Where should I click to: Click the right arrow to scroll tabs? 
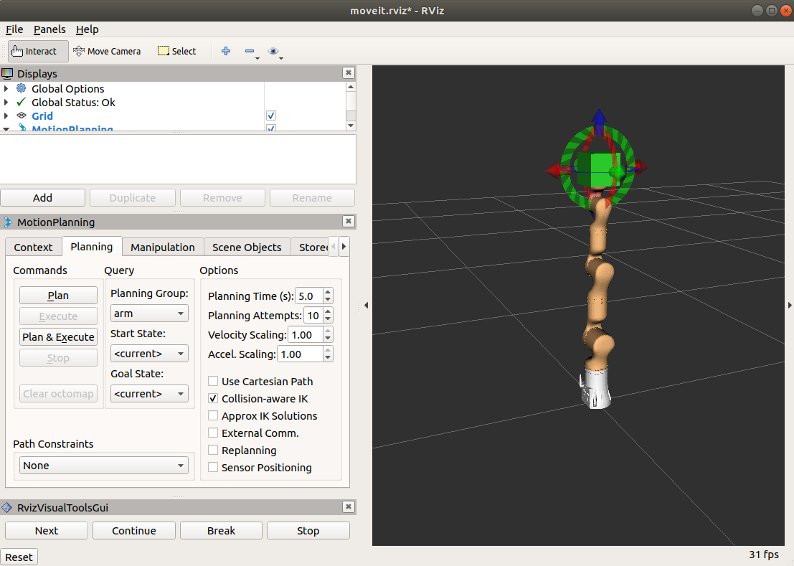pyautogui.click(x=344, y=246)
